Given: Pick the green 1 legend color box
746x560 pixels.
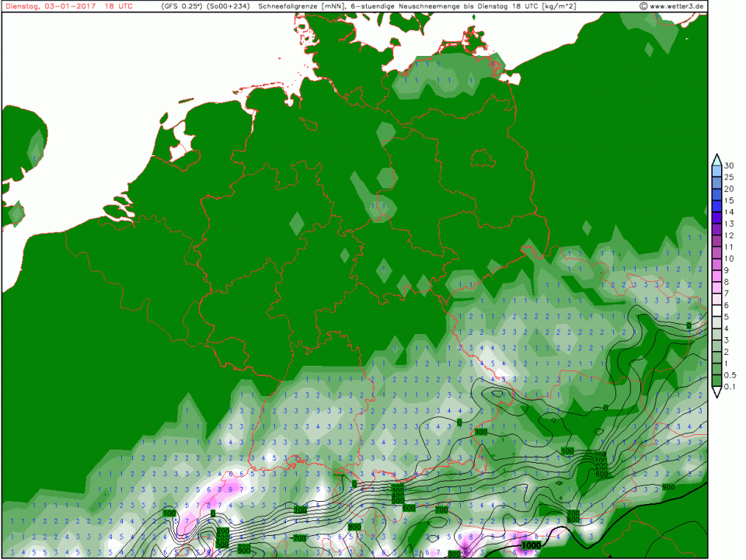Looking at the screenshot, I should [x=716, y=369].
